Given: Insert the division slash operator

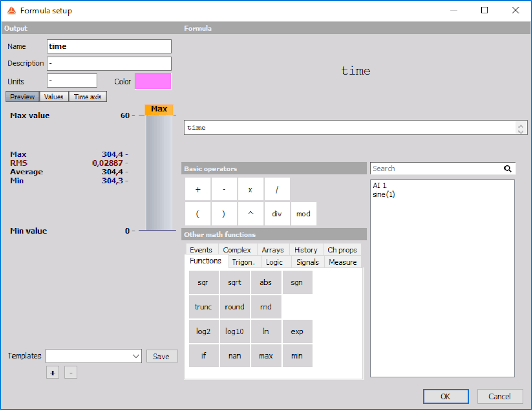Looking at the screenshot, I should pyautogui.click(x=277, y=189).
